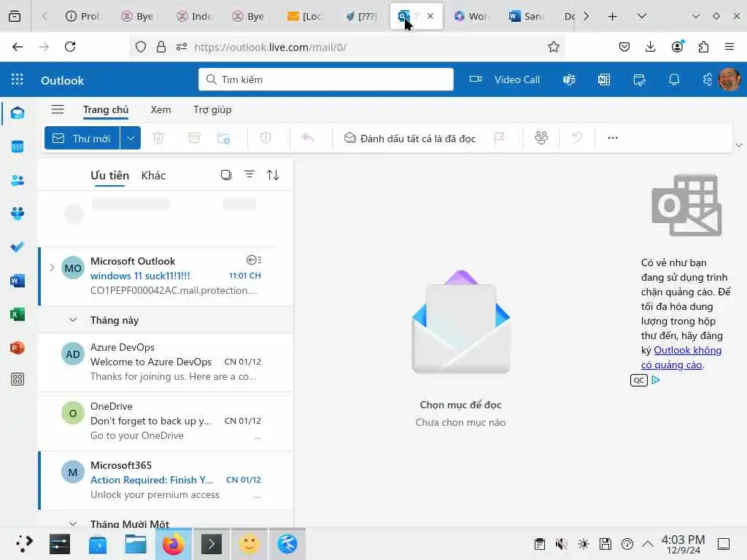Image resolution: width=747 pixels, height=560 pixels.
Task: Open the Calendar icon in left rail
Action: 18,147
